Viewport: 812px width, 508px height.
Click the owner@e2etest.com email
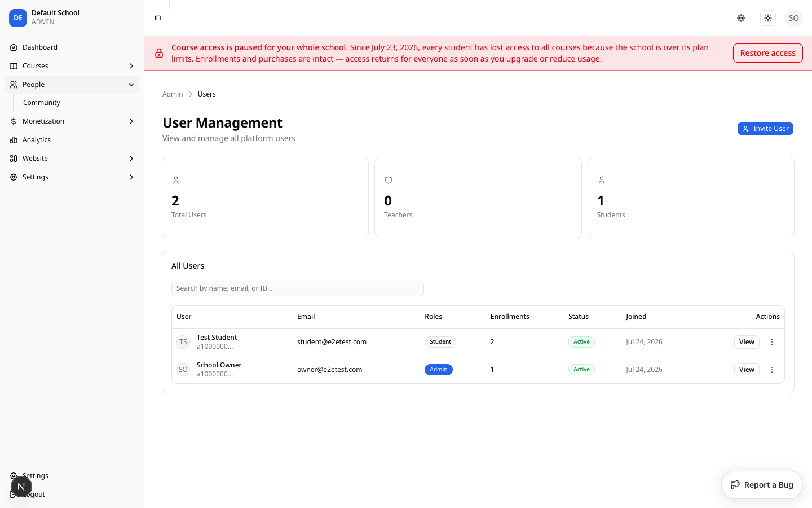(330, 370)
